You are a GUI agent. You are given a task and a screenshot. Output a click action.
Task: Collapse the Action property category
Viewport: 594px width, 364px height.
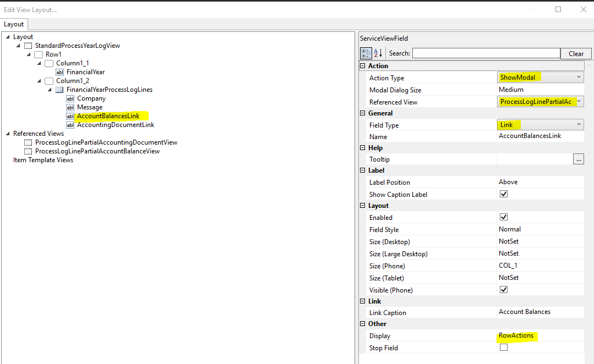[363, 65]
